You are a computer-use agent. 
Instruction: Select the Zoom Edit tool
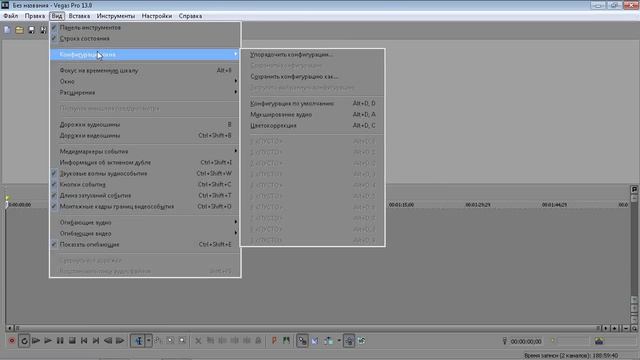point(182,341)
